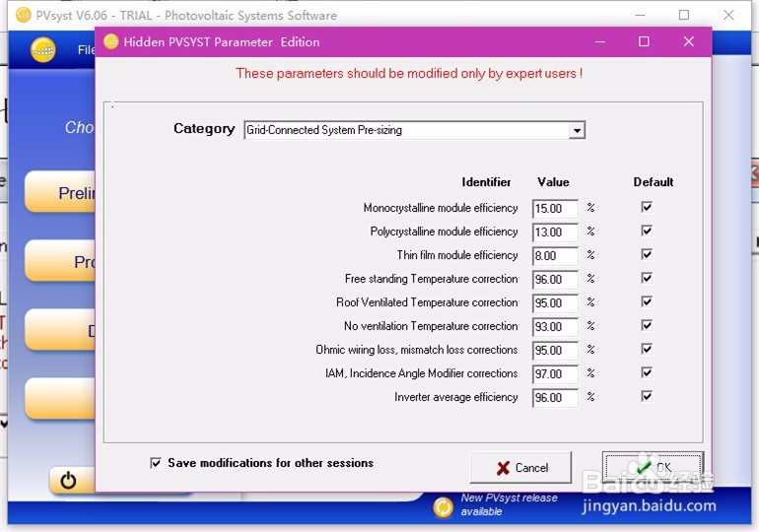Click the dialog title bar sun icon
Viewport: 759px width, 532px height.
tap(110, 41)
